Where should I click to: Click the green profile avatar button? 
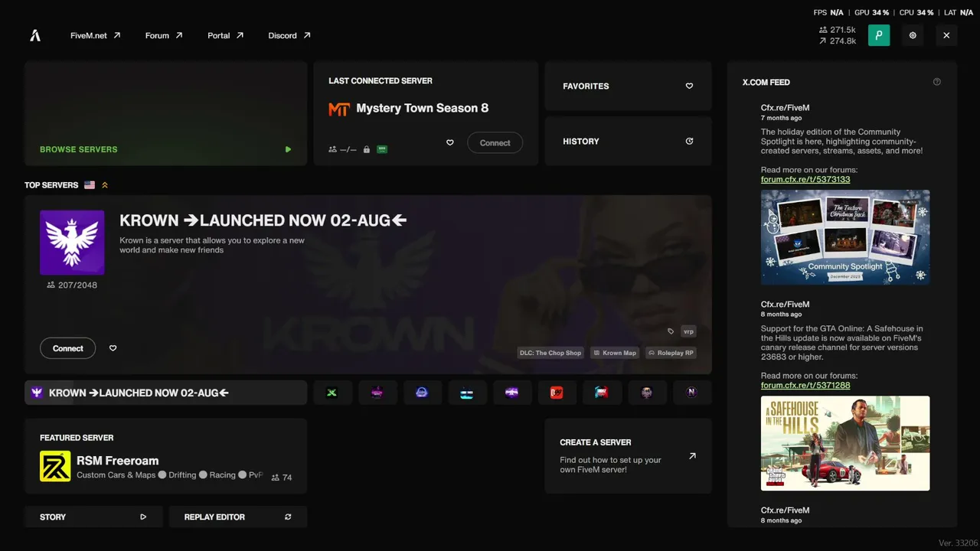(879, 35)
